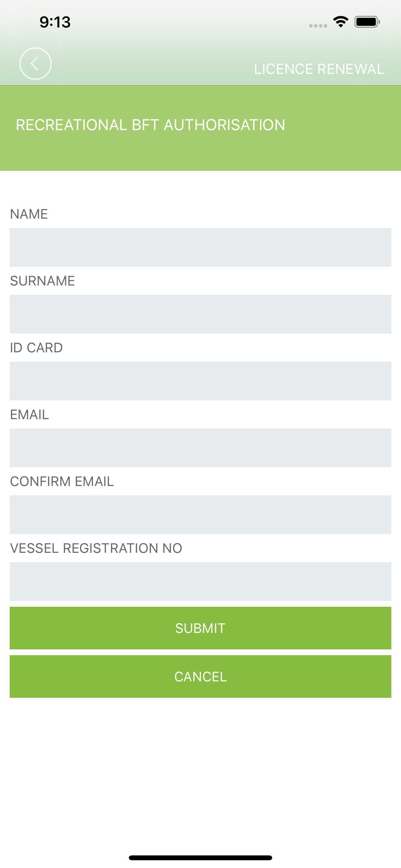Screen dimensions: 401x868
Task: Tap the 9:13 clock in status bar
Action: (x=55, y=22)
